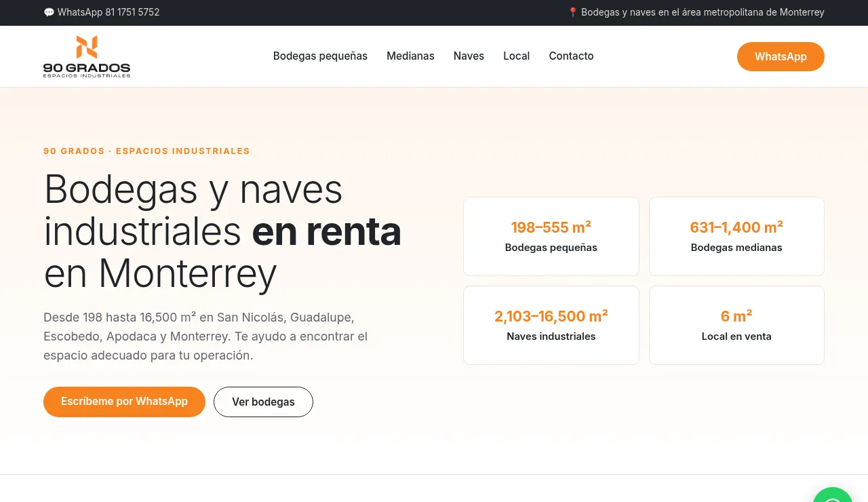This screenshot has width=868, height=502.
Task: Open the 2,103–16,500 m² Naves industriales card
Action: 551,325
